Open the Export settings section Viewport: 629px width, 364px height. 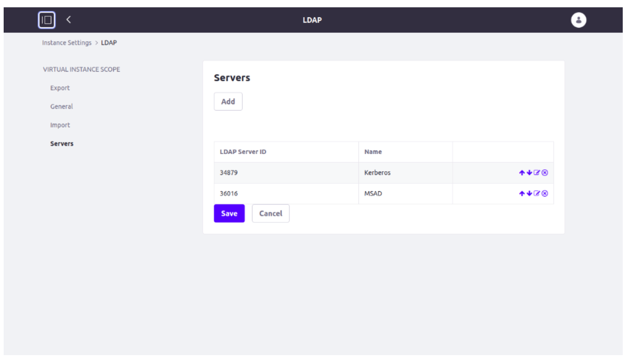60,88
